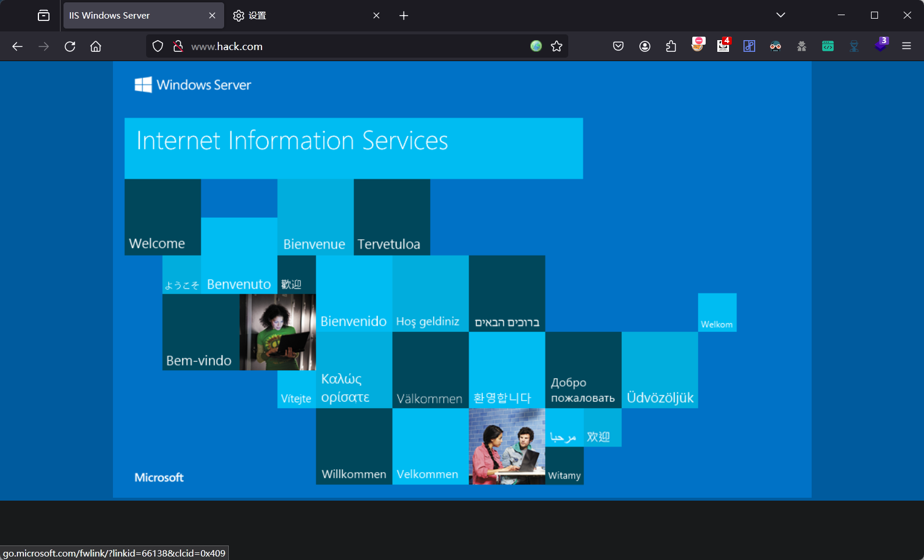The height and width of the screenshot is (560, 924).
Task: Click the Korean 환영합니다 tile
Action: 507,370
